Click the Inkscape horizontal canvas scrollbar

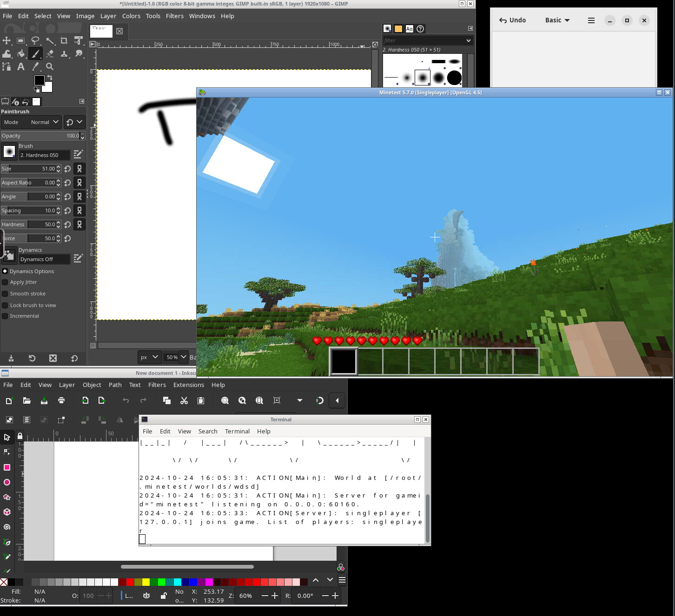187,567
